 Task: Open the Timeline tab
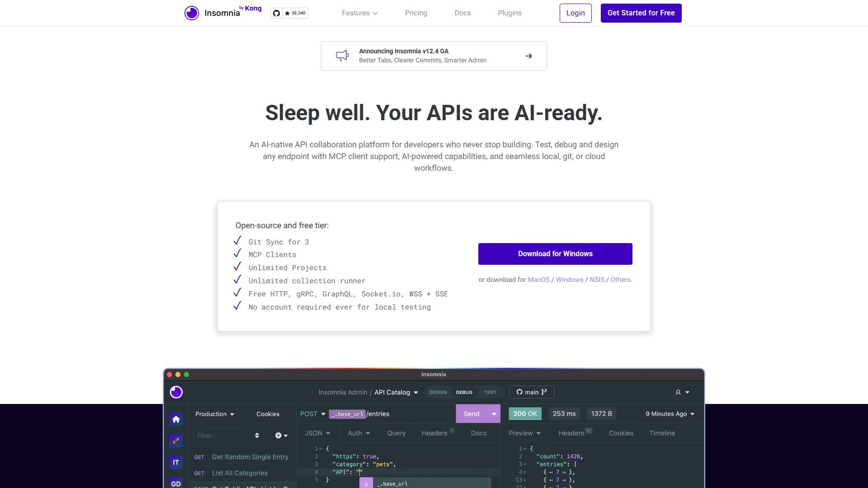(662, 433)
